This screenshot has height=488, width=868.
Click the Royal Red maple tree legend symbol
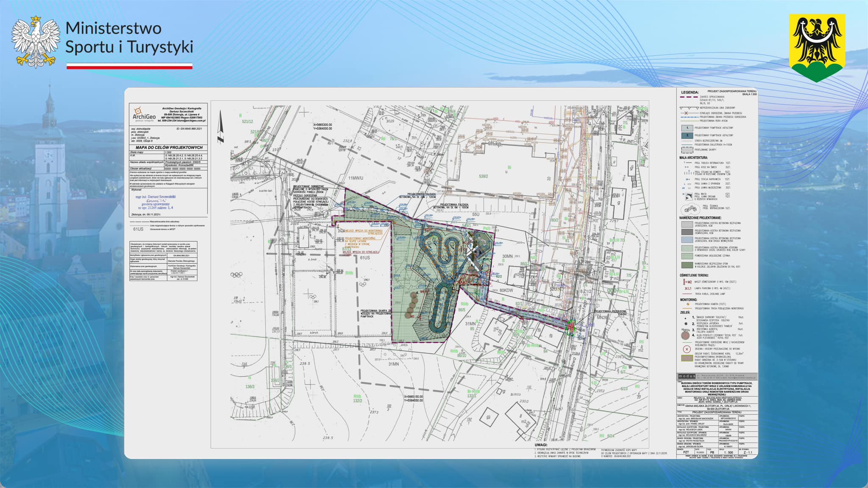(x=686, y=336)
